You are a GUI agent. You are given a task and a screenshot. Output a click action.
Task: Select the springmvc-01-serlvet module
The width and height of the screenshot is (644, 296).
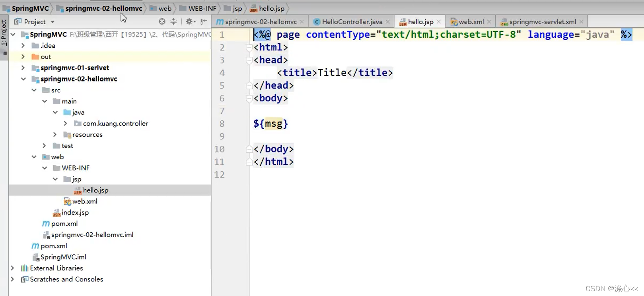coord(70,68)
